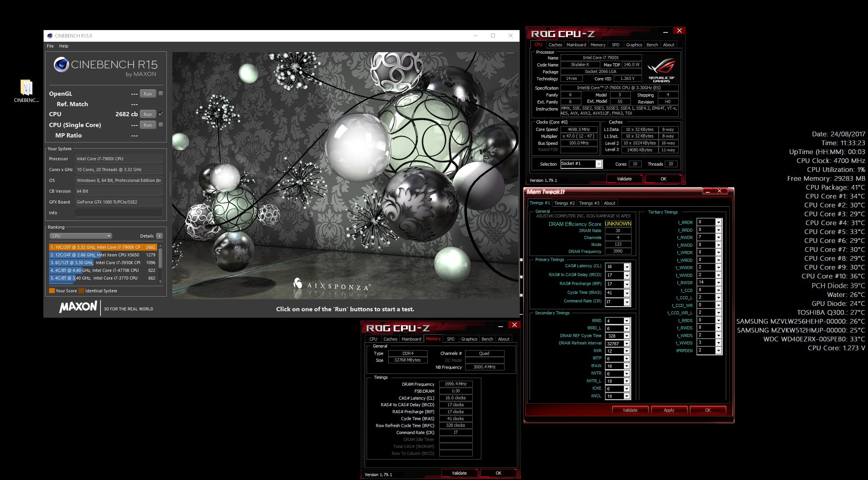Open the Help menu in Cinebench

[64, 46]
